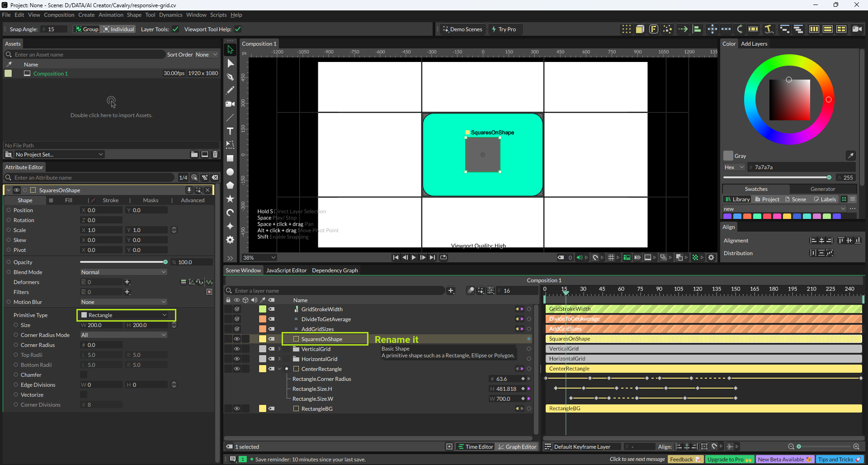The height and width of the screenshot is (465, 868).
Task: Select the Pen tool in the toolbar
Action: [x=230, y=77]
